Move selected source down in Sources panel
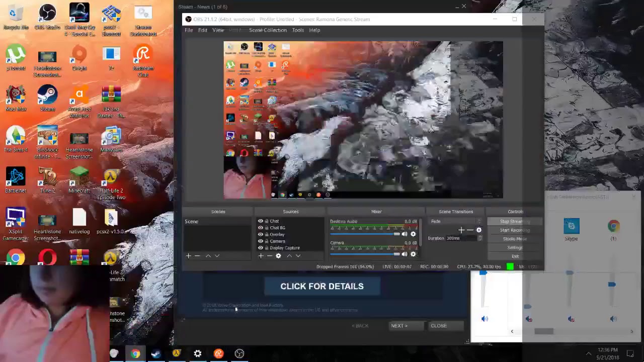 click(x=298, y=256)
